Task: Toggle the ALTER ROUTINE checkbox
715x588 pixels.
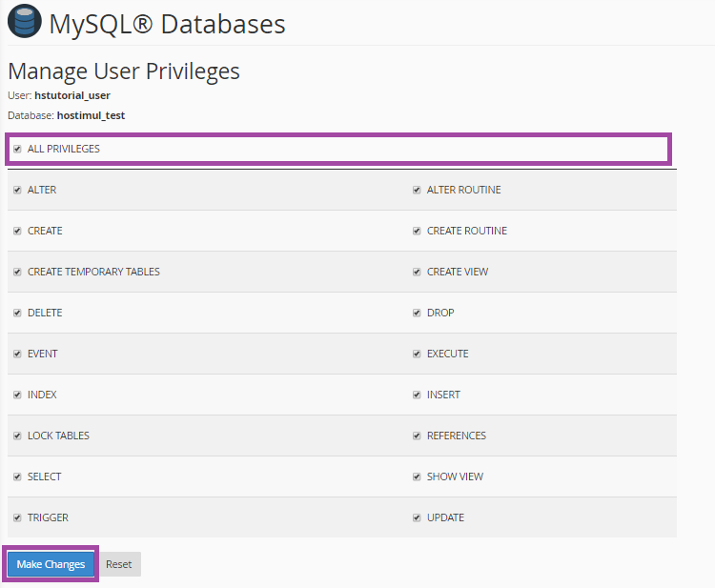Action: 417,191
